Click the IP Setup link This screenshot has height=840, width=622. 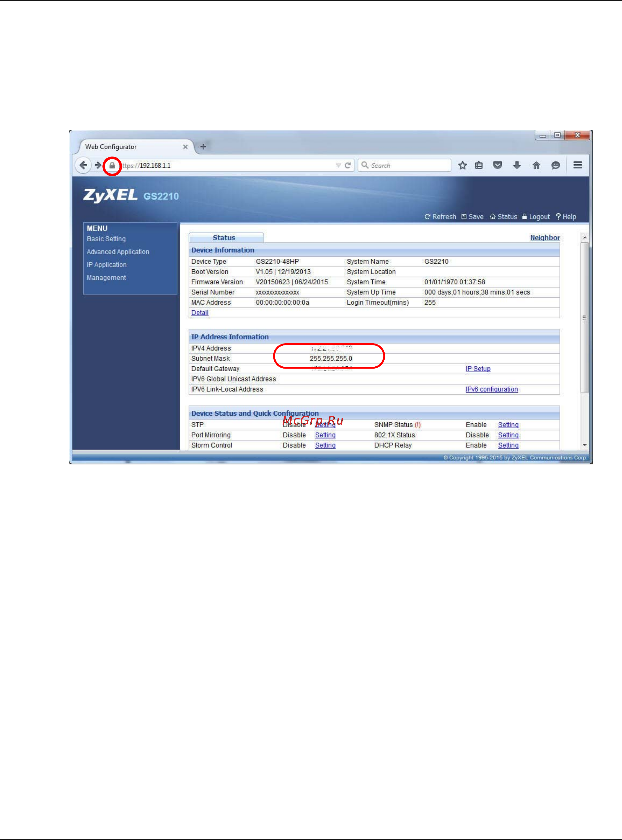(x=478, y=369)
